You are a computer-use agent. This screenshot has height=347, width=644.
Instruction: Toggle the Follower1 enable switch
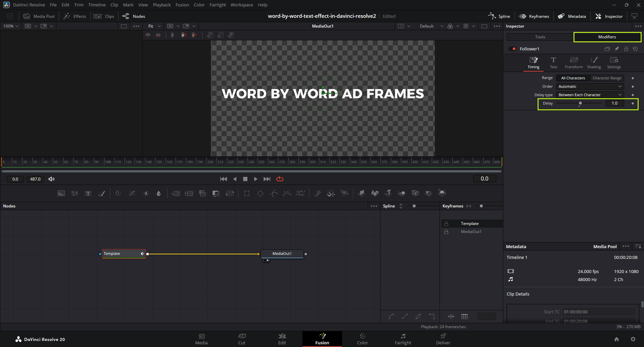point(512,49)
